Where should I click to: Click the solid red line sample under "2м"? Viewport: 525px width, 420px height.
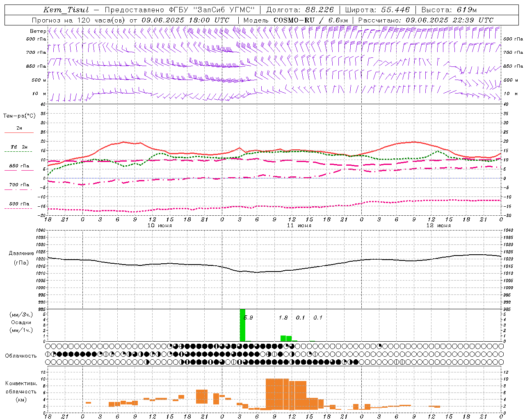pos(19,133)
